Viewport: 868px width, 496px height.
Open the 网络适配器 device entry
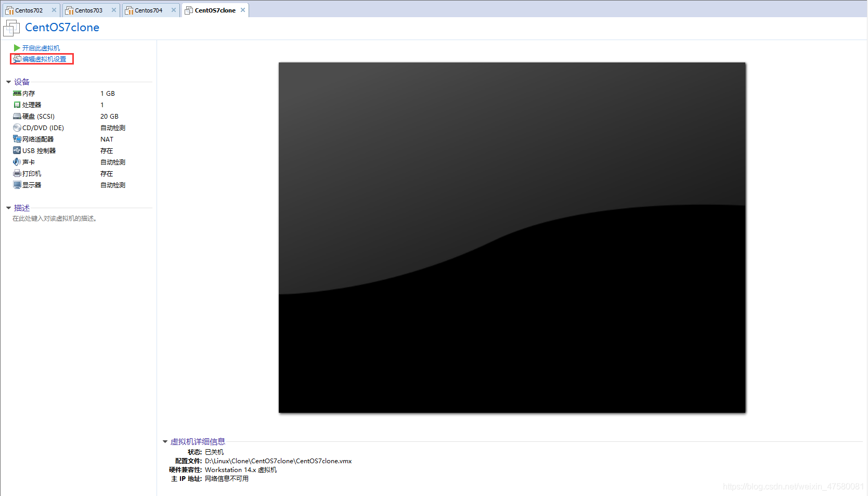pyautogui.click(x=38, y=139)
